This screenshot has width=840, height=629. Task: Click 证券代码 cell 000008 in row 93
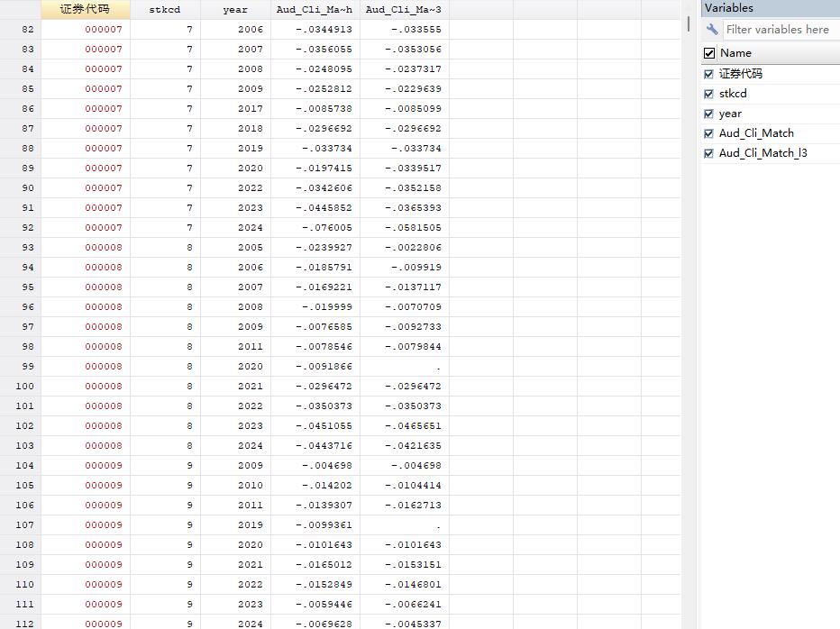point(86,248)
